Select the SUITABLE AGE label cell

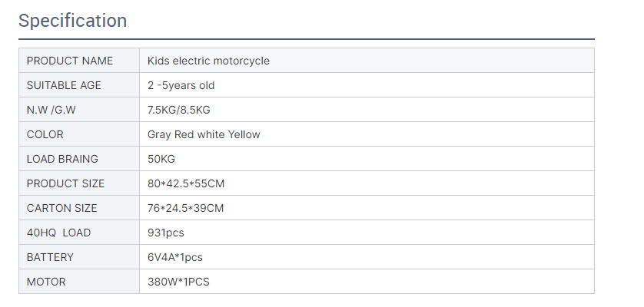pos(64,85)
